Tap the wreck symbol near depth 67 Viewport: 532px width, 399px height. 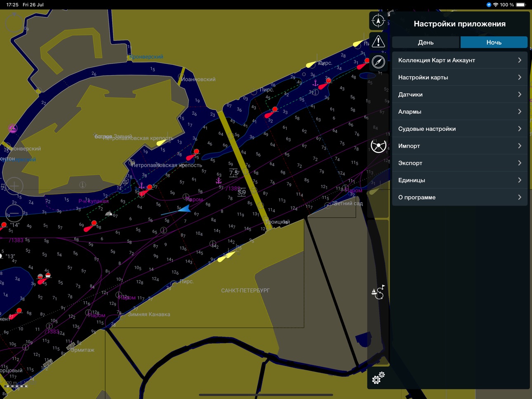(108, 213)
